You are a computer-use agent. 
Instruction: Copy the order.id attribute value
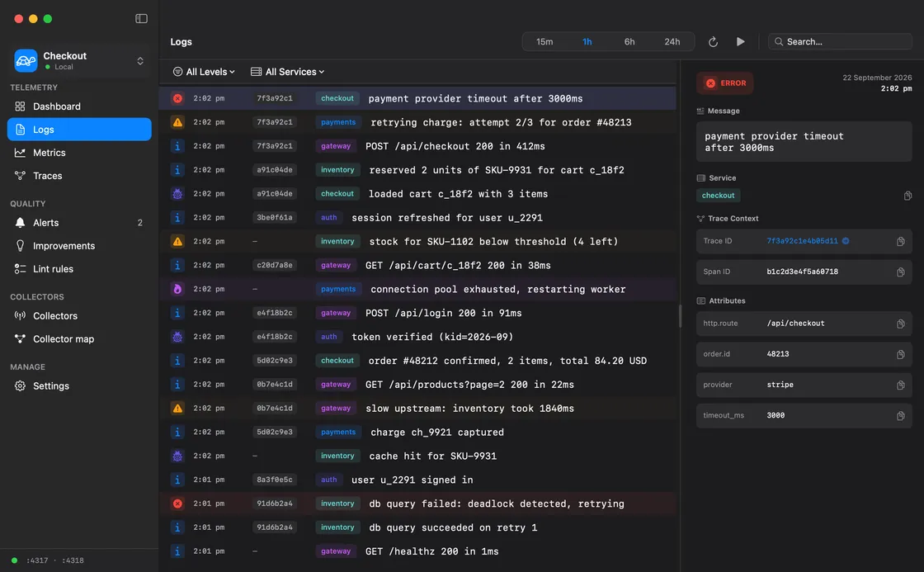pyautogui.click(x=900, y=354)
